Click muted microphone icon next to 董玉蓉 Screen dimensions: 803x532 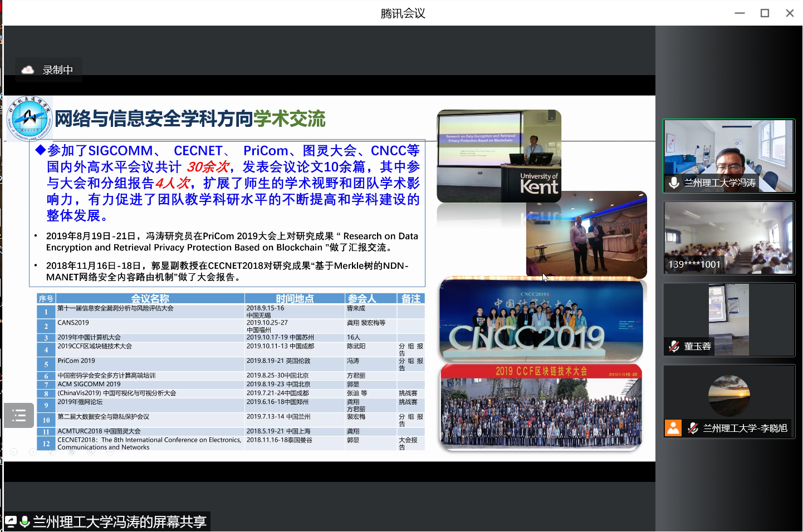point(674,346)
